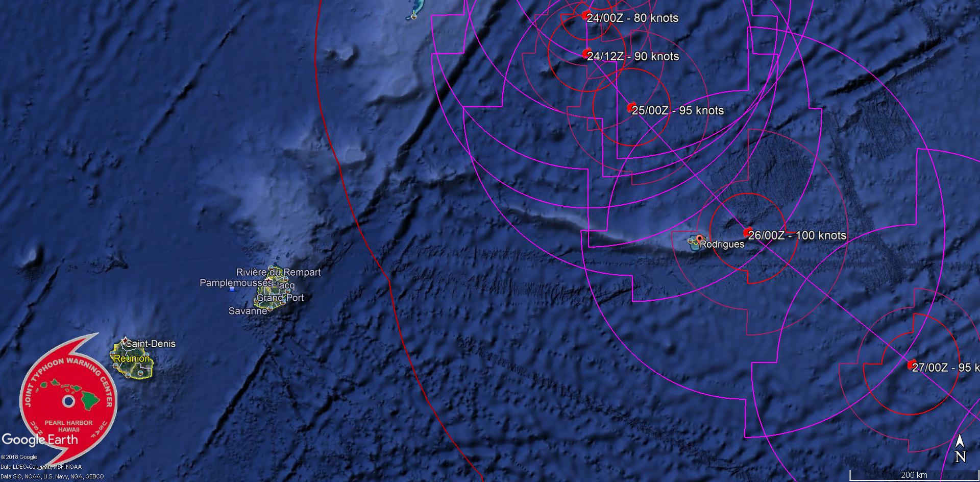
Task: Click the Data LDEO-Columbia, NSF, NOAA attribution
Action: [x=41, y=467]
